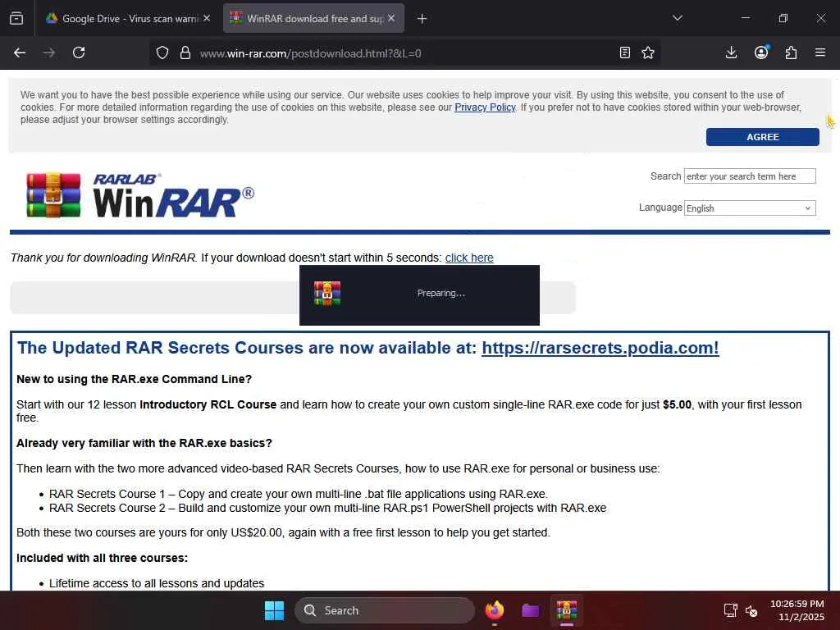
Task: Click the muted volume tray icon
Action: (x=751, y=610)
